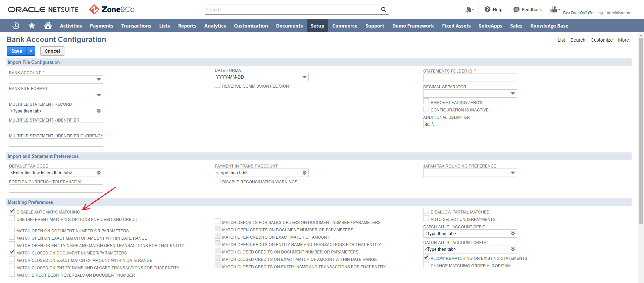Screen dimensions: 644x283
Task: Click the search magnifier icon
Action: 384,9
